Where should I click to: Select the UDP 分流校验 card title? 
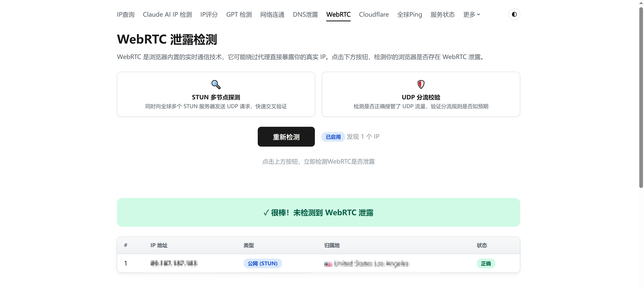[x=421, y=97]
